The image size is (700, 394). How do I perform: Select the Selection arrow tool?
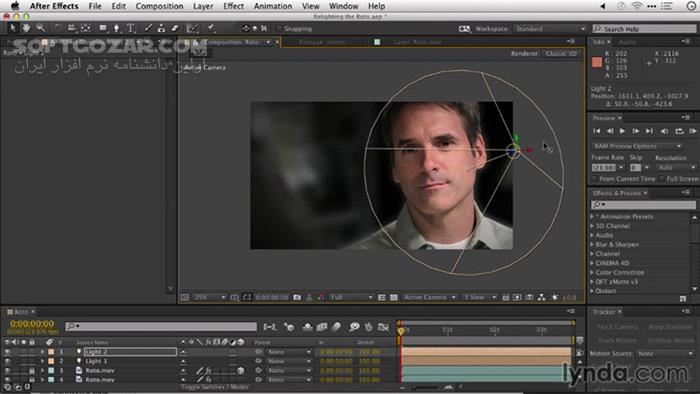[x=12, y=28]
